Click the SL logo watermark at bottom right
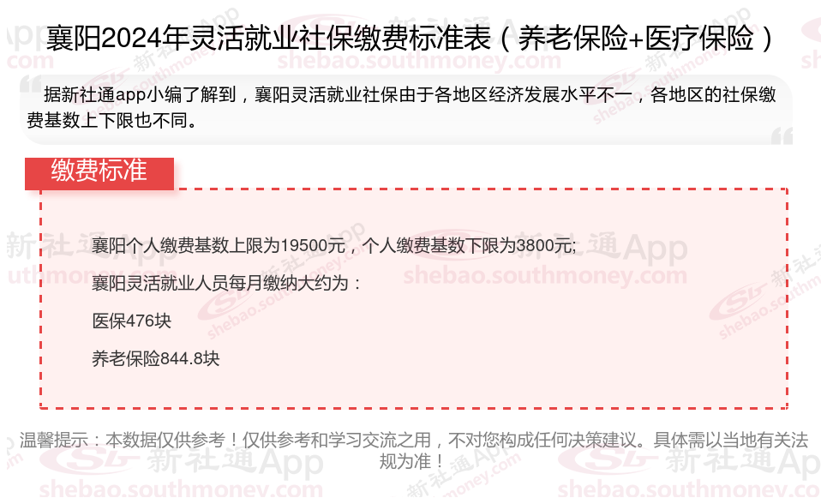 click(607, 460)
